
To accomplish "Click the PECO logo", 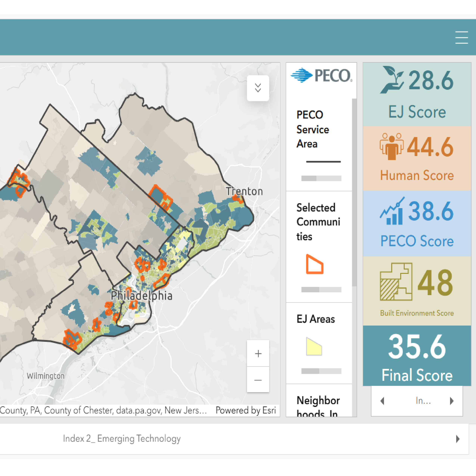I will (x=321, y=75).
